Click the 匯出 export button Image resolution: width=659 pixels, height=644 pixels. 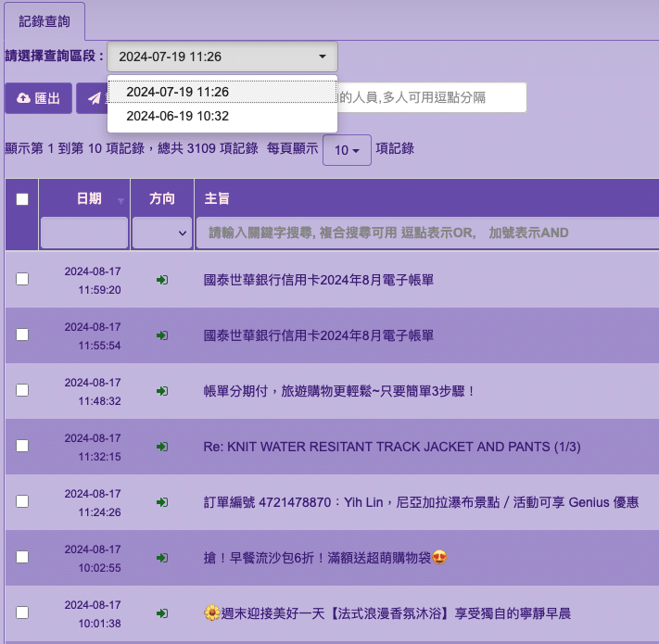38,98
